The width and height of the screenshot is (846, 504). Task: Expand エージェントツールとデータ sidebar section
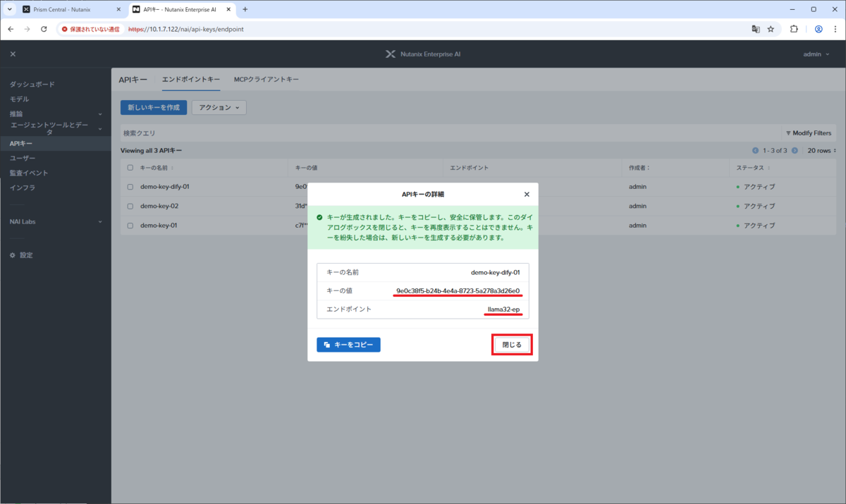(x=56, y=128)
